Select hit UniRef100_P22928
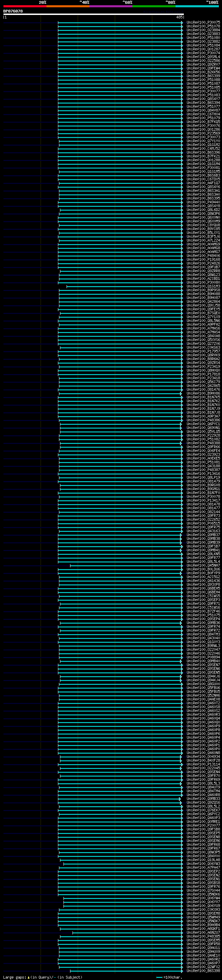This screenshot has width=222, height=980. [203, 436]
